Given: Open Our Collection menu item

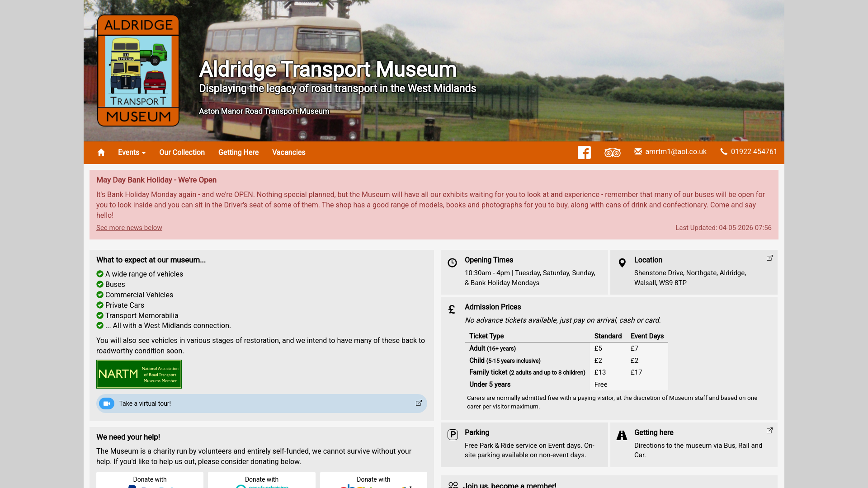Looking at the screenshot, I should click(182, 153).
